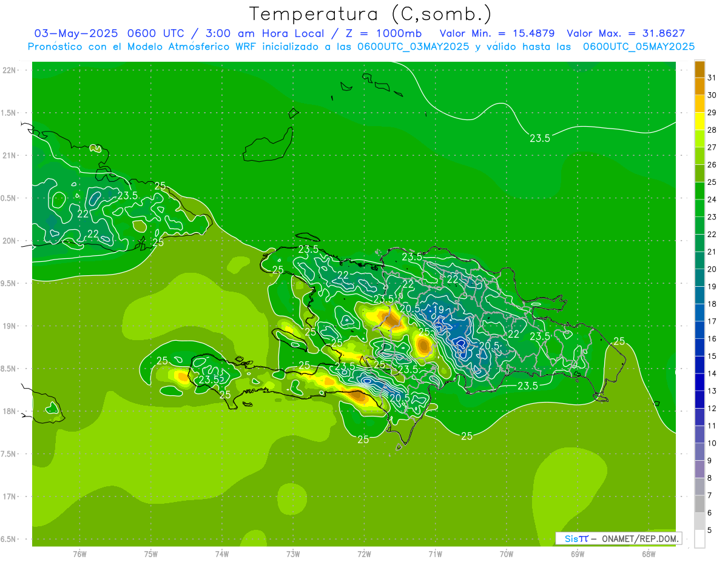Click the latitude label "22N"
Viewport: 728px width, 562px height.
[9, 70]
